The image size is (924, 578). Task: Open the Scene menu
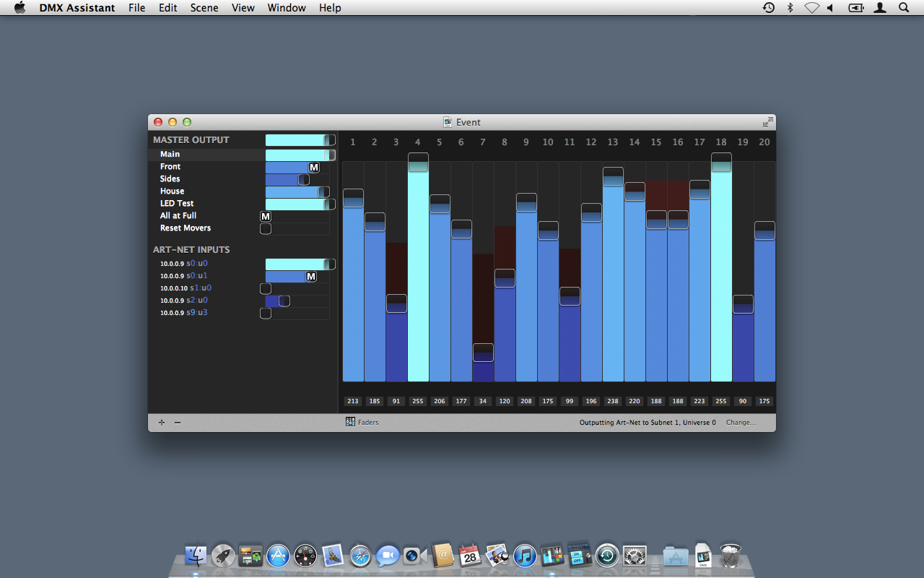pos(204,8)
